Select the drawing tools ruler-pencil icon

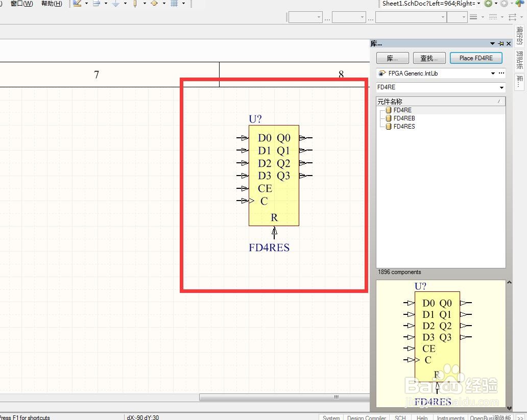(x=77, y=4)
